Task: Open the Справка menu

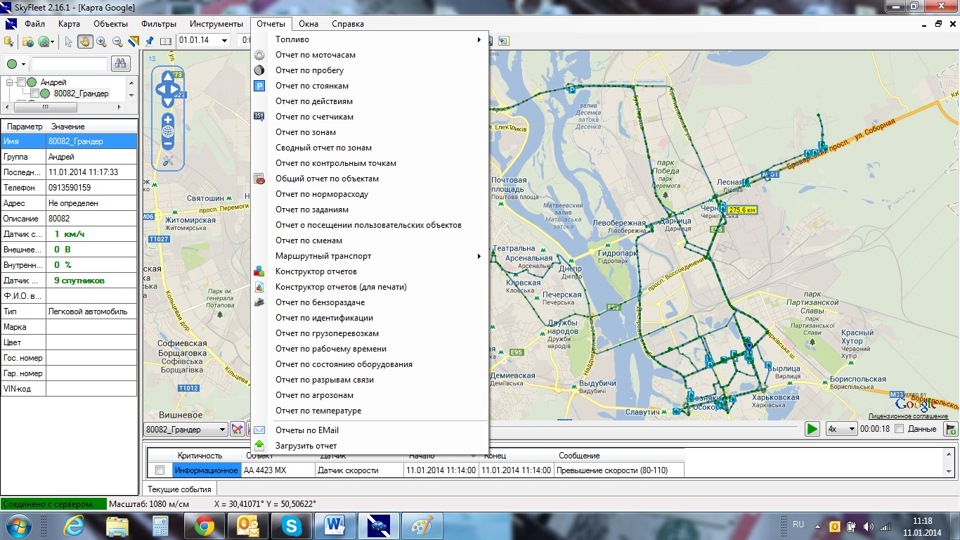Action: 348,24
